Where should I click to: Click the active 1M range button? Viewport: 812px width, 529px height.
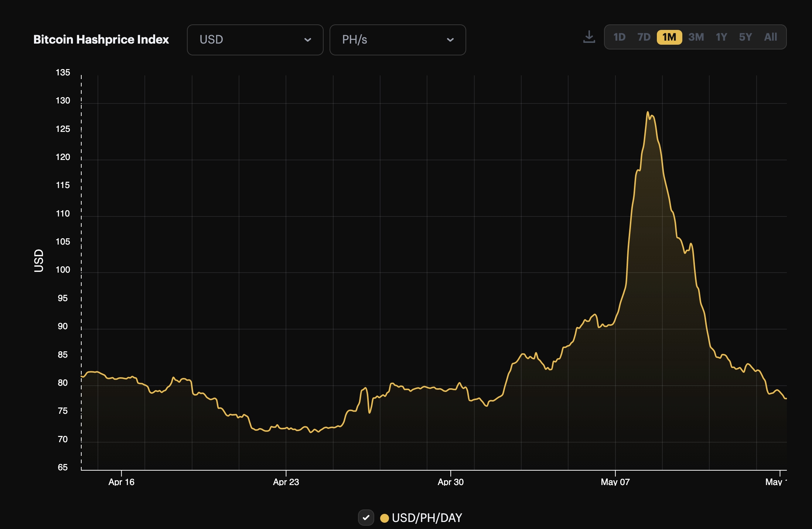pos(669,37)
